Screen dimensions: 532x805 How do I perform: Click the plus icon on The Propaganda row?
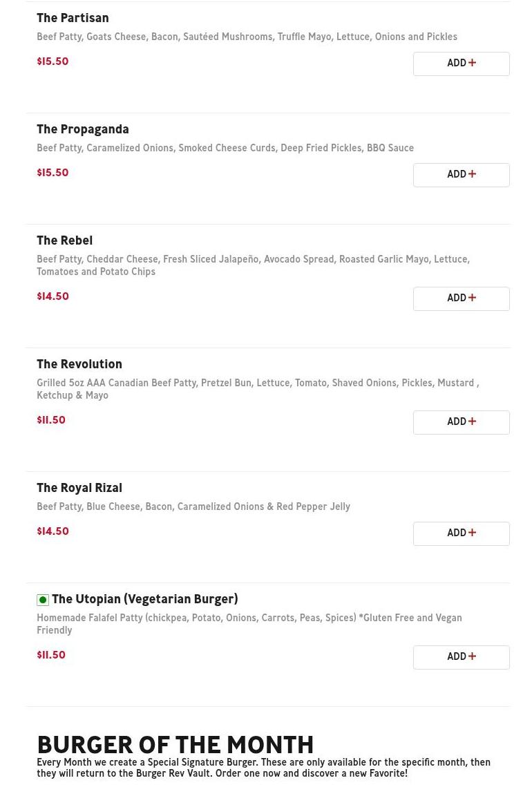point(473,174)
